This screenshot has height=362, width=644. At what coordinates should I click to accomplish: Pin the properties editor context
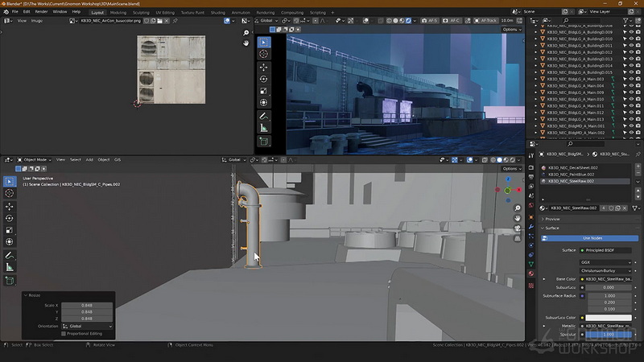[638, 154]
